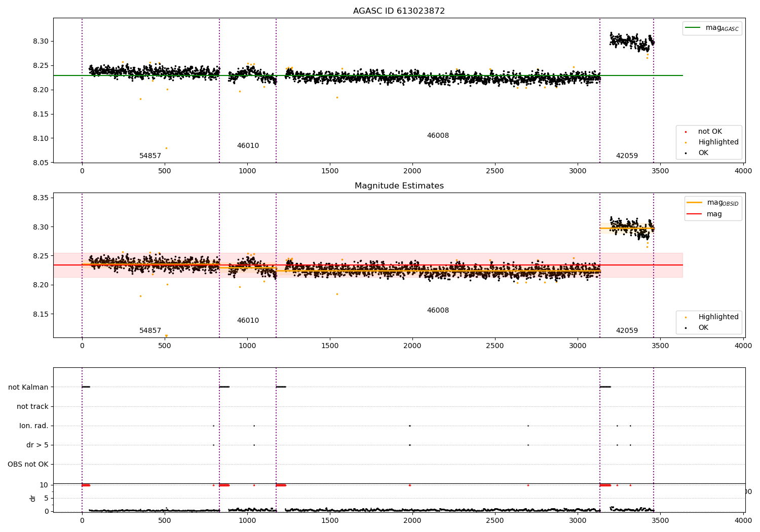
Task: Click OBSID label 54857 in Magnitude Estimates plot
Action: point(150,331)
